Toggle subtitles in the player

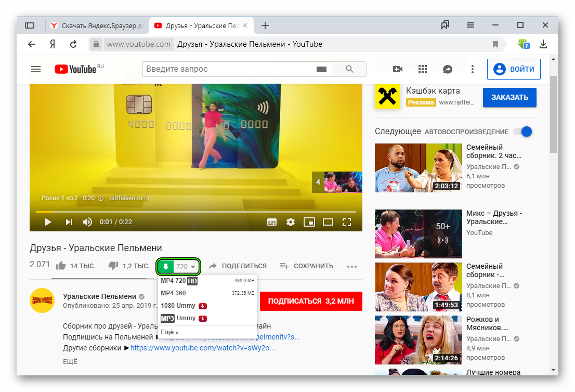click(x=272, y=222)
